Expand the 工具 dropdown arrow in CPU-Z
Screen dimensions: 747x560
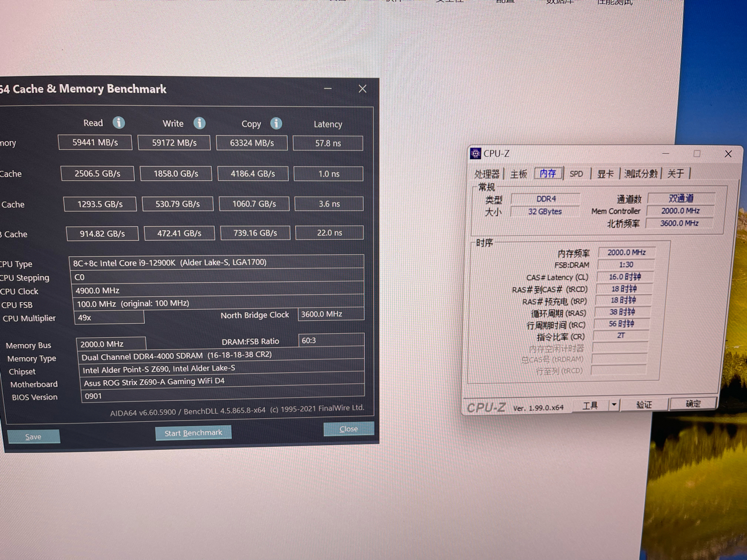(614, 404)
